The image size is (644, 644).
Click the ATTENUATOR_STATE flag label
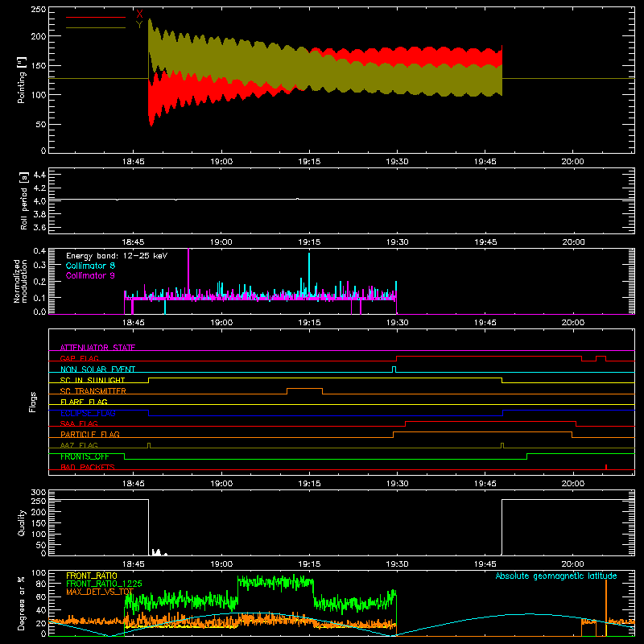point(97,348)
